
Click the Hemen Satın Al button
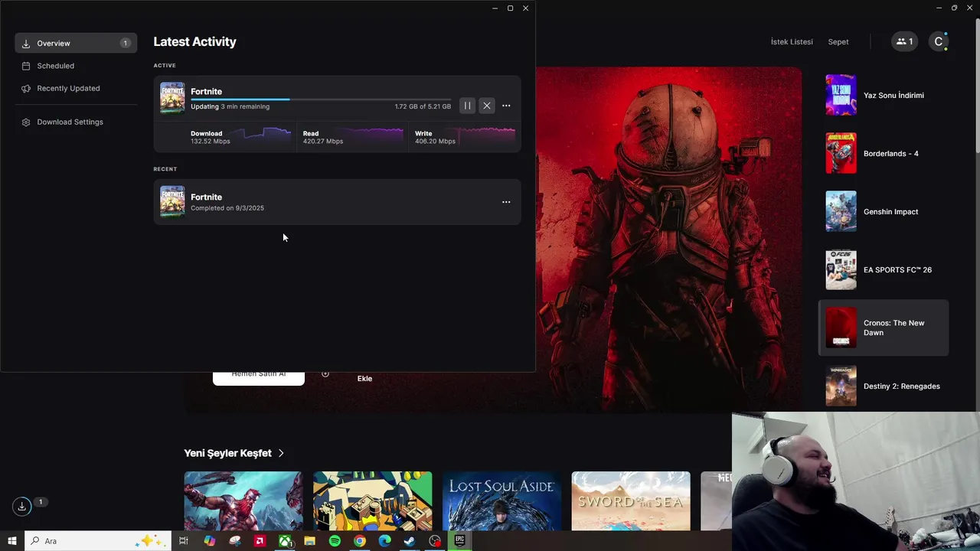[x=259, y=378]
